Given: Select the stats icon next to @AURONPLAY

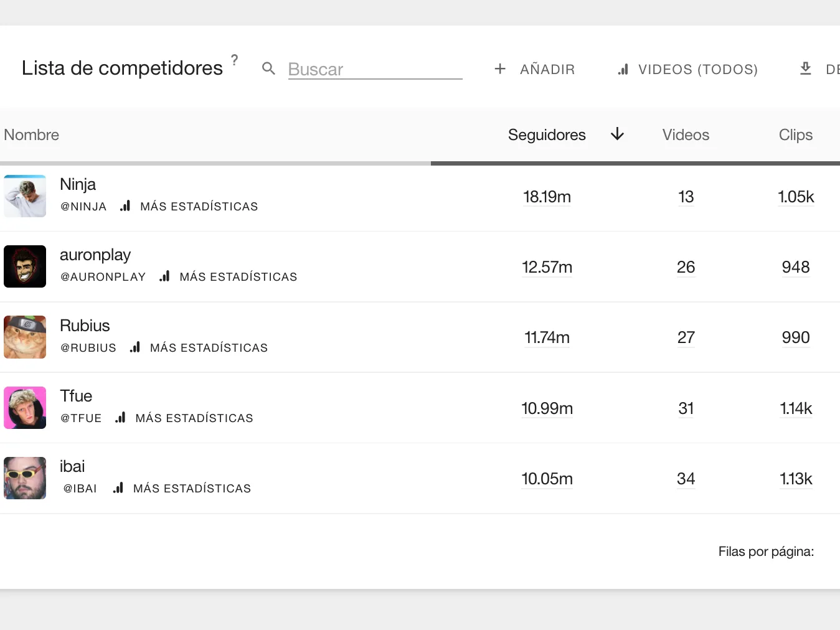Looking at the screenshot, I should 164,276.
